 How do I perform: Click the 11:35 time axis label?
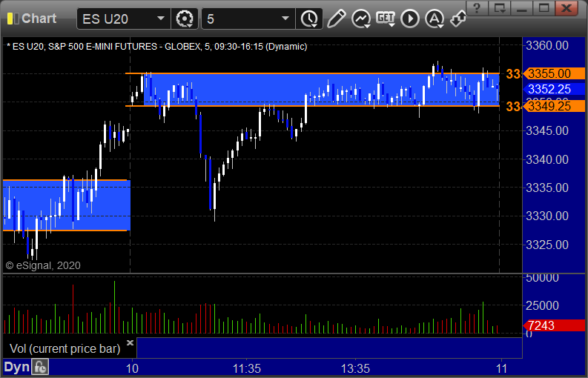(x=247, y=368)
